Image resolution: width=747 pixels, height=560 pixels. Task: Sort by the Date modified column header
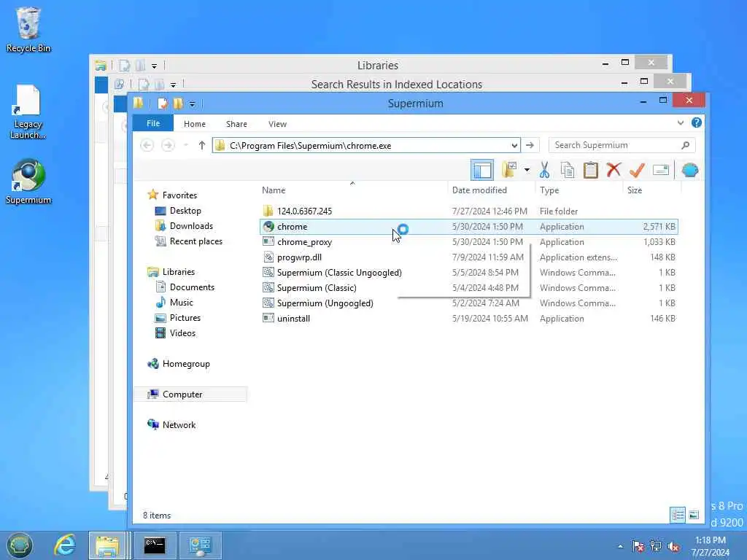(x=479, y=190)
